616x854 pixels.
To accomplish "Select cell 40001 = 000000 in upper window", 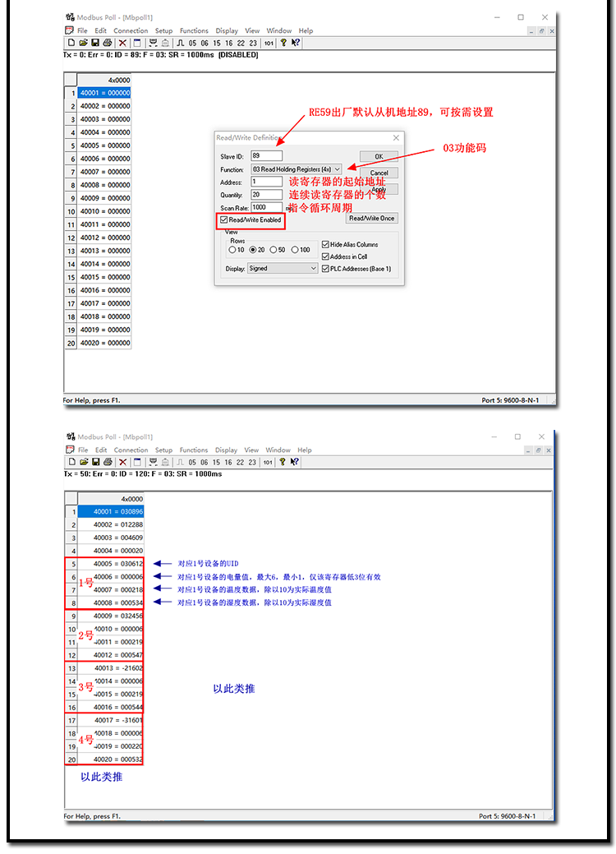I will [104, 93].
